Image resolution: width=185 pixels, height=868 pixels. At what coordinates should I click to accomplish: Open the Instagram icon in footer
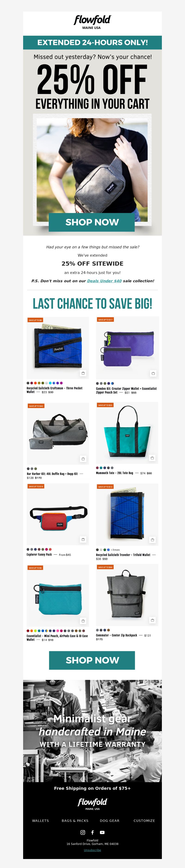(x=83, y=832)
